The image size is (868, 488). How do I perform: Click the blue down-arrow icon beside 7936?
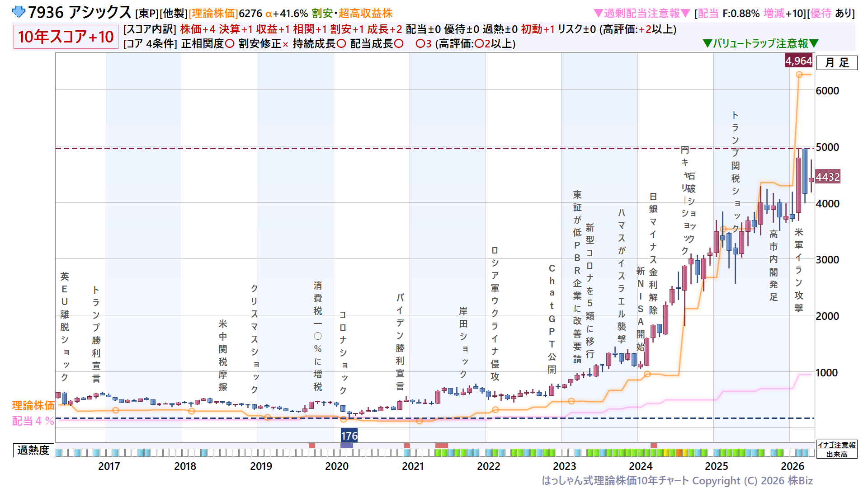[x=19, y=12]
